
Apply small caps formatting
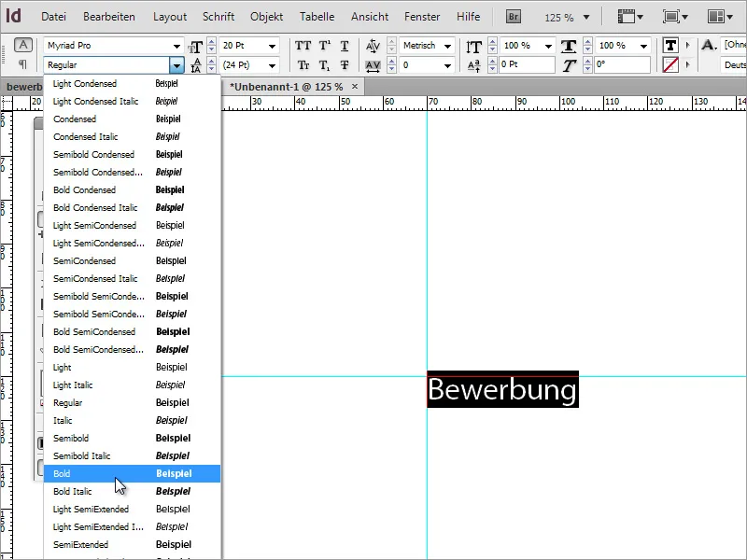pos(303,64)
